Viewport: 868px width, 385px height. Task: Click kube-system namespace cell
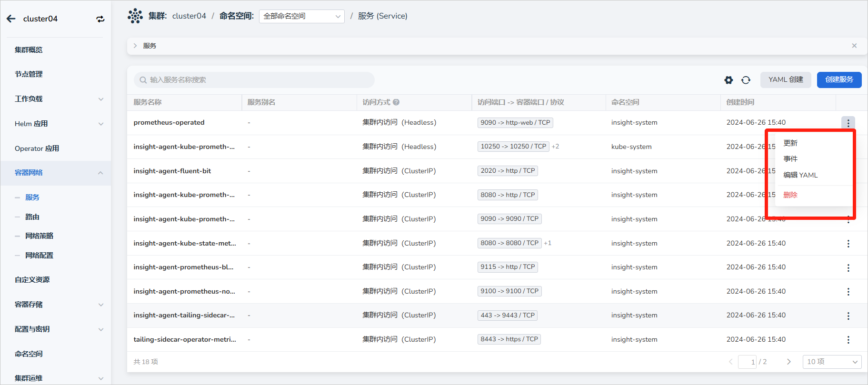point(631,147)
